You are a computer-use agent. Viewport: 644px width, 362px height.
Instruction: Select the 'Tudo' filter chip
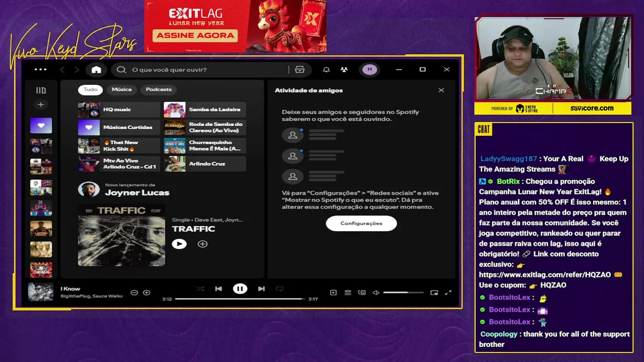click(91, 89)
